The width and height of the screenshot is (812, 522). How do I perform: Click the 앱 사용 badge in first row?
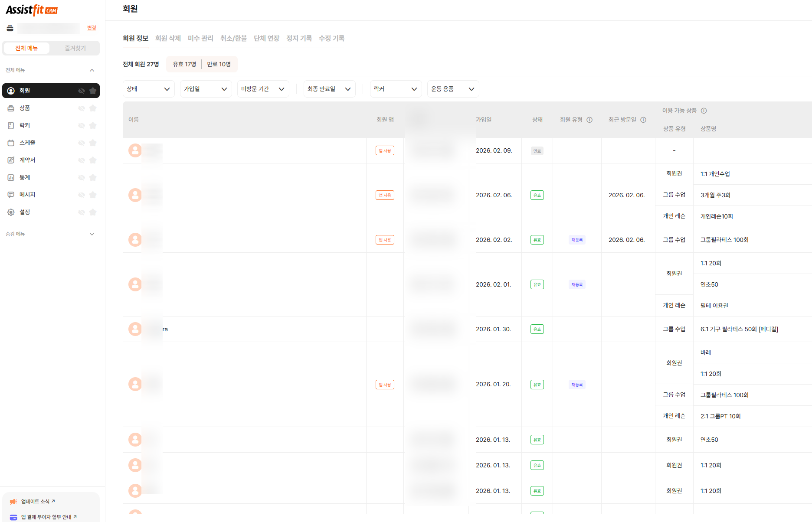coord(385,150)
